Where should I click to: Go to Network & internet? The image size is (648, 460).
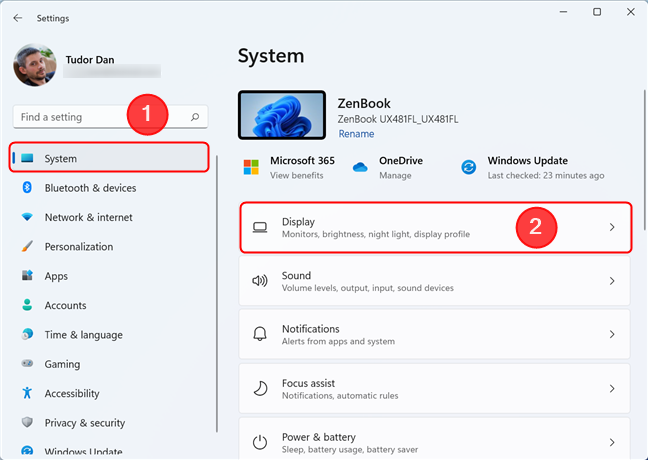[109, 217]
